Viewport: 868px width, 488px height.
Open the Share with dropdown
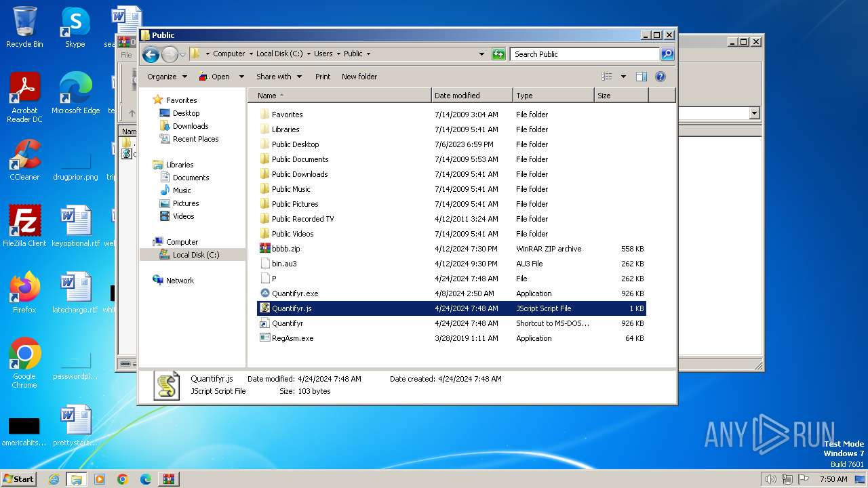[x=279, y=77]
